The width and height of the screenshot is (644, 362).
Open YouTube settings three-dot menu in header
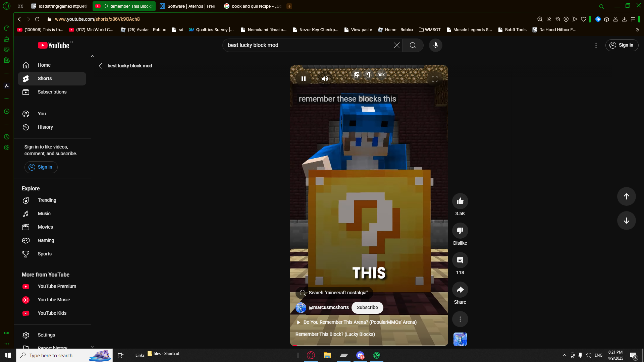(596, 45)
